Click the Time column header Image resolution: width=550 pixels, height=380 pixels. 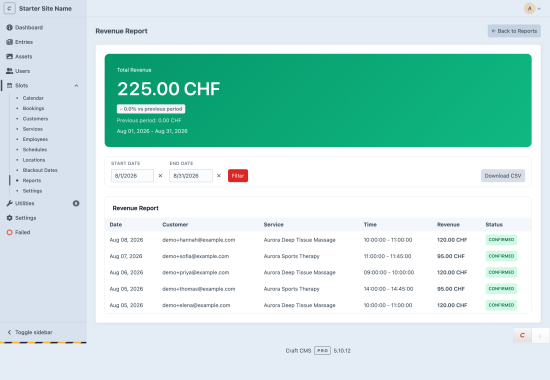370,225
